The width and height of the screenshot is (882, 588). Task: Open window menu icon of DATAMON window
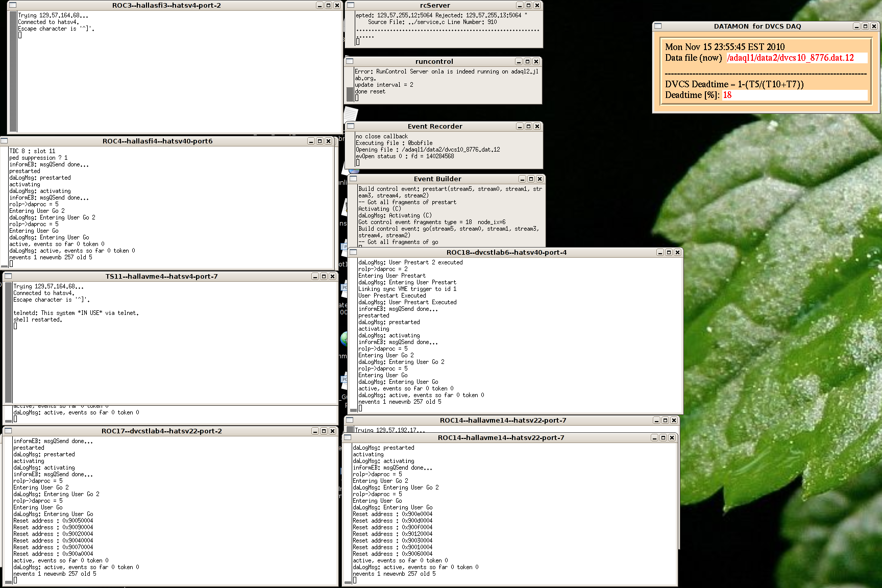coord(658,26)
